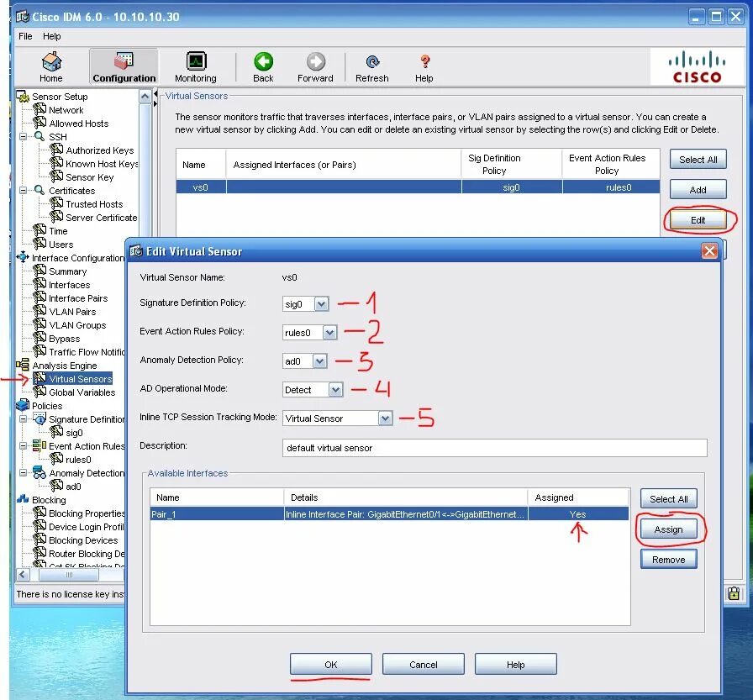Viewport: 753px width, 700px height.
Task: Open Event Action Rules Policy dropdown
Action: click(x=329, y=332)
